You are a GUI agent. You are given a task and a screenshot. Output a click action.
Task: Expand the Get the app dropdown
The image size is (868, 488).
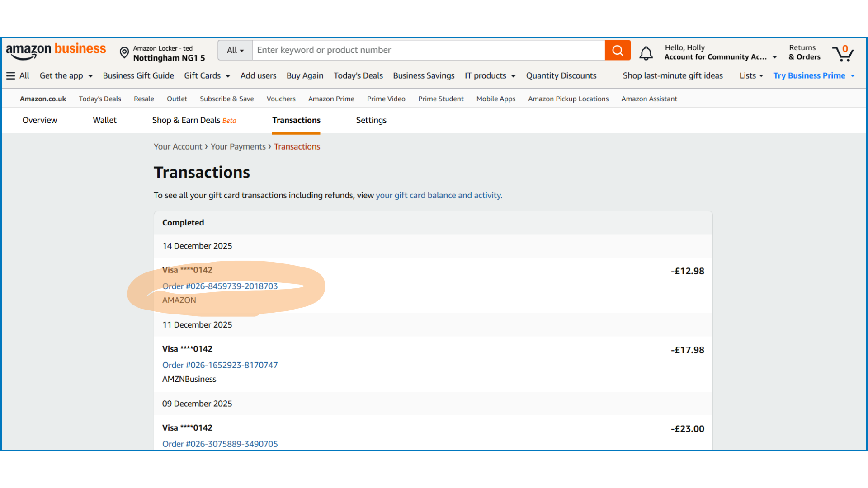click(x=66, y=75)
